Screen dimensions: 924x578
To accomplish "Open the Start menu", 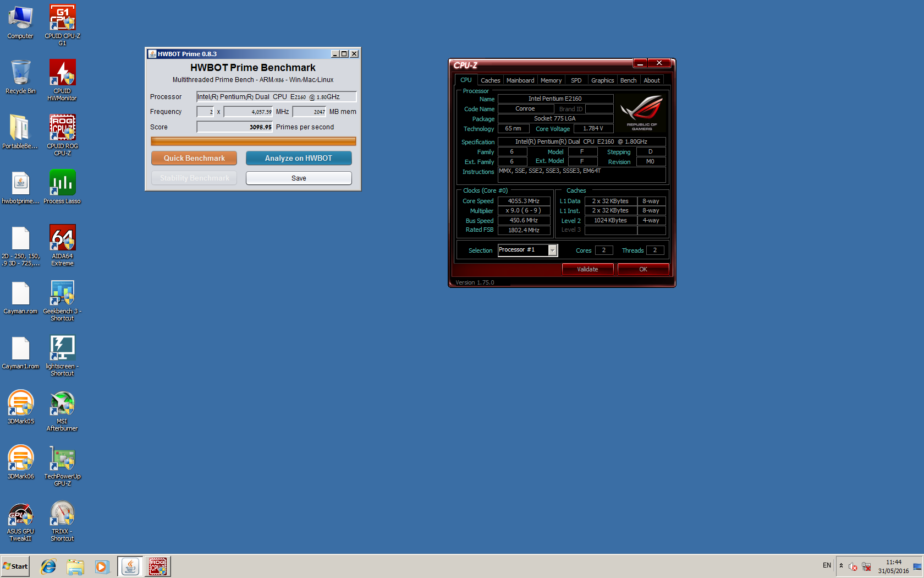I will pos(15,566).
